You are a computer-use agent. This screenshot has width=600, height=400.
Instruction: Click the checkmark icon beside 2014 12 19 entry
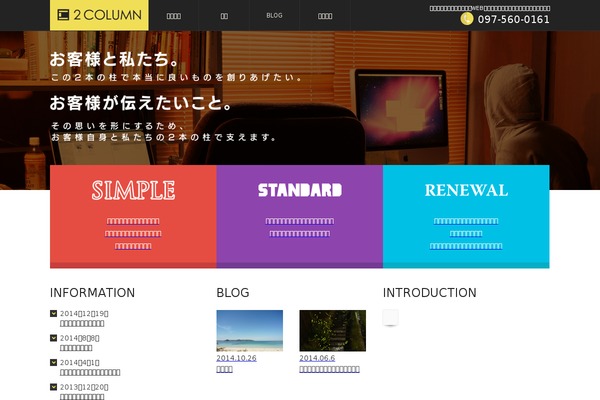tap(54, 313)
